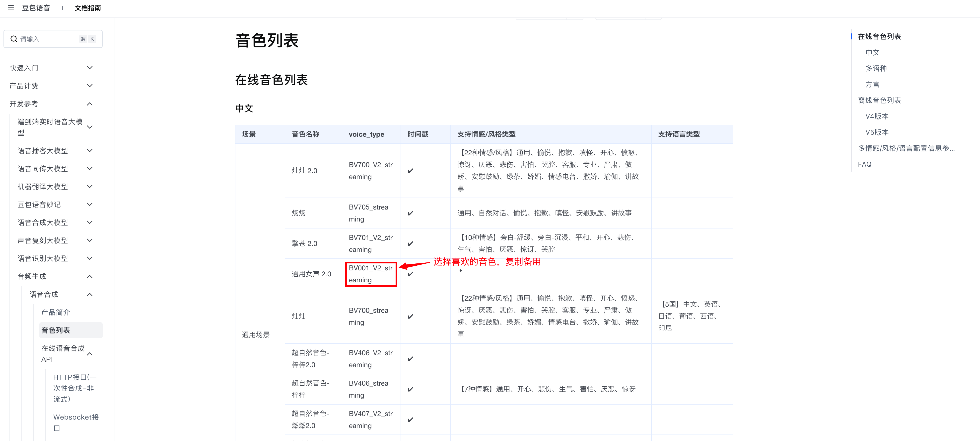The width and height of the screenshot is (980, 441).
Task: Jump to FAQ in page outline
Action: [x=864, y=164]
